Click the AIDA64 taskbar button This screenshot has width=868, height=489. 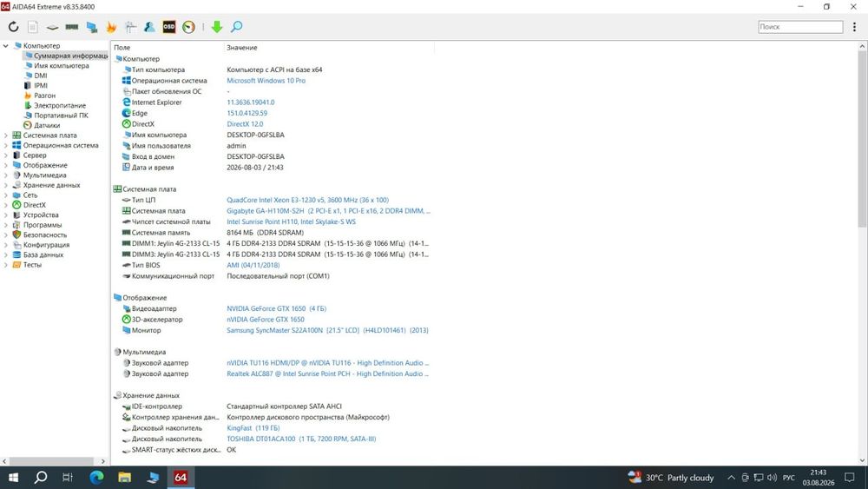181,478
